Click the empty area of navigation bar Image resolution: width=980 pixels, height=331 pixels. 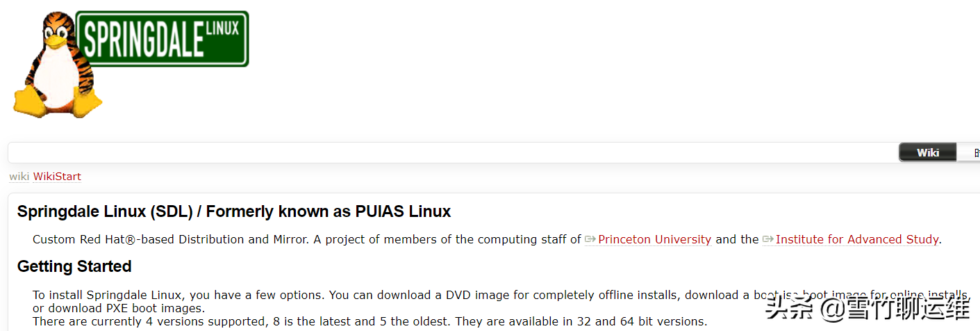click(x=451, y=152)
